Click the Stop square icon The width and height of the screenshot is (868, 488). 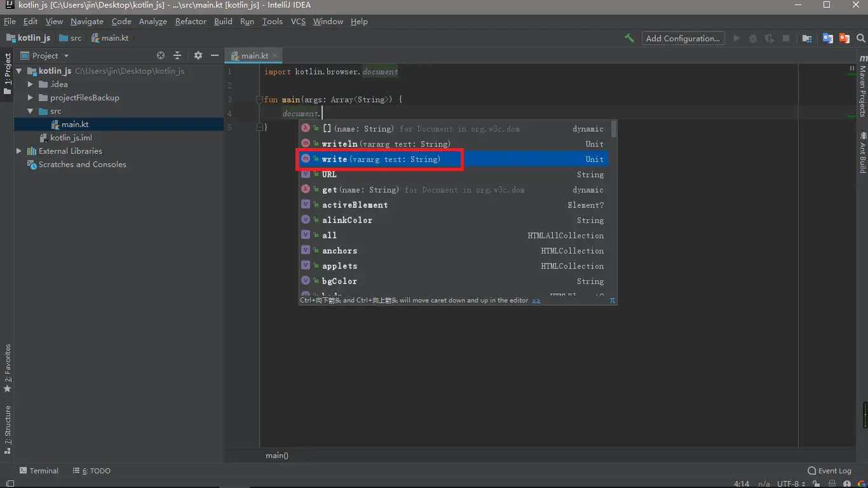click(786, 38)
